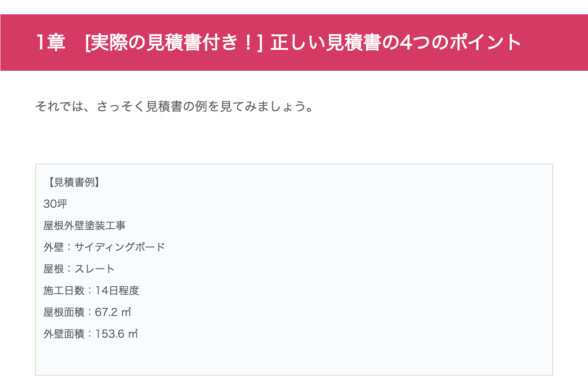This screenshot has height=388, width=588.
Task: Click the 'サイディングボード' text
Action: pyautogui.click(x=120, y=247)
